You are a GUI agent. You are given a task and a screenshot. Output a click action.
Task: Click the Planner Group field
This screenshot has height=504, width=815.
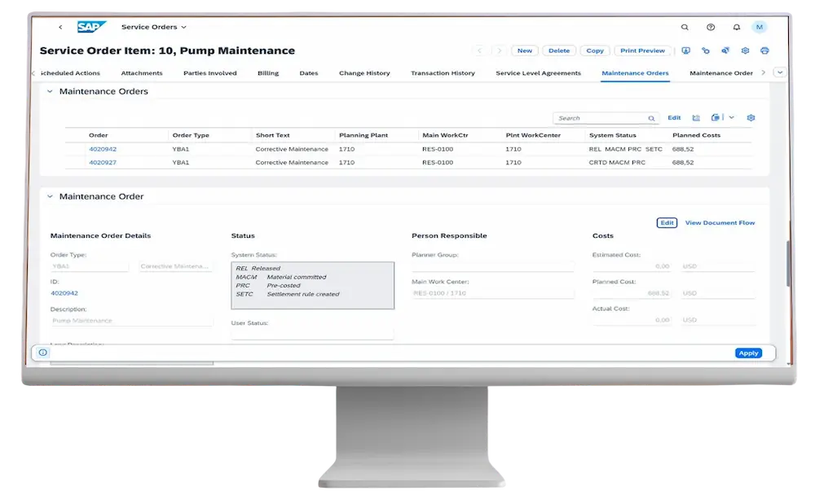pyautogui.click(x=493, y=266)
